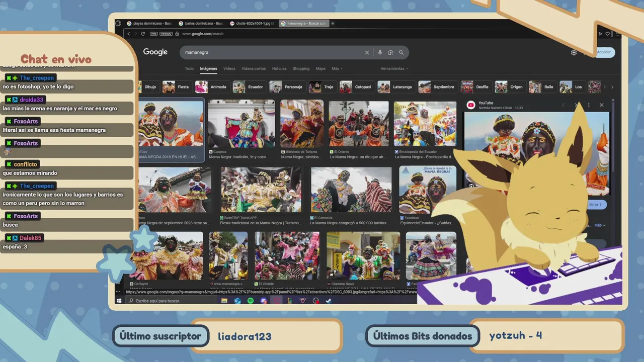Open the Google logo link
This screenshot has width=644, height=362.
155,52
